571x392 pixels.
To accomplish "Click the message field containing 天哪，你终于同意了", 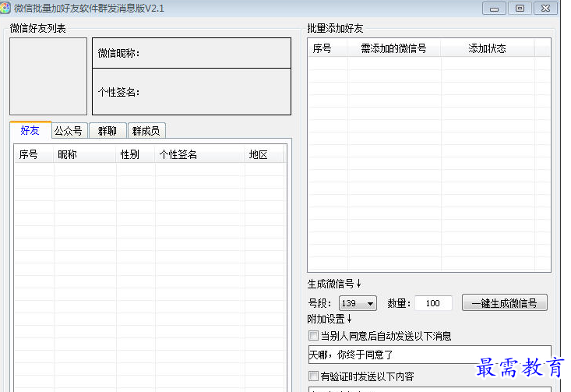I will (430, 355).
